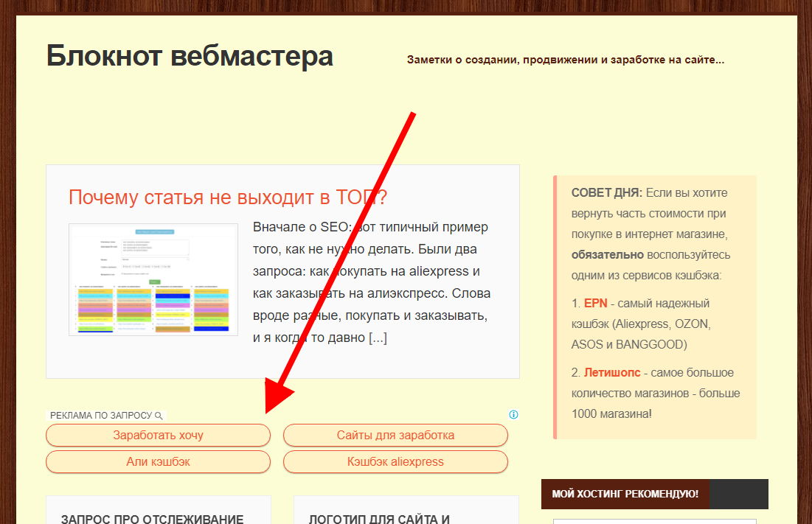Open the Блокнот вебмастера site title
The image size is (812, 524).
(x=190, y=56)
